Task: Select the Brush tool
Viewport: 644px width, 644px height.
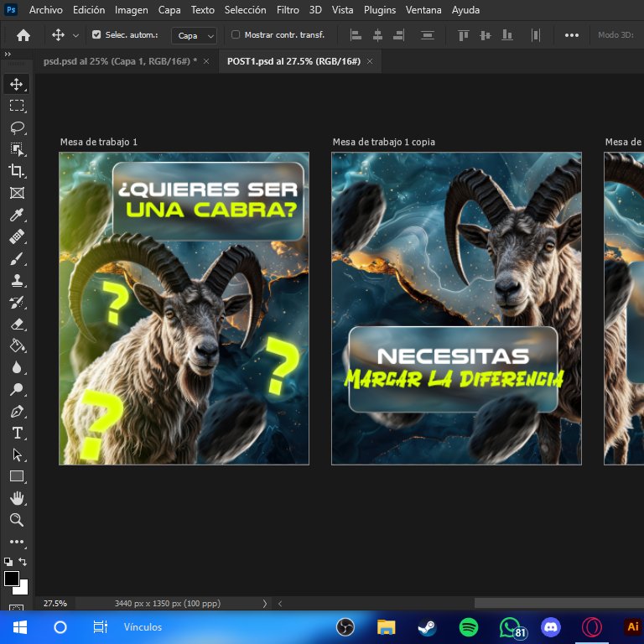Action: (17, 259)
